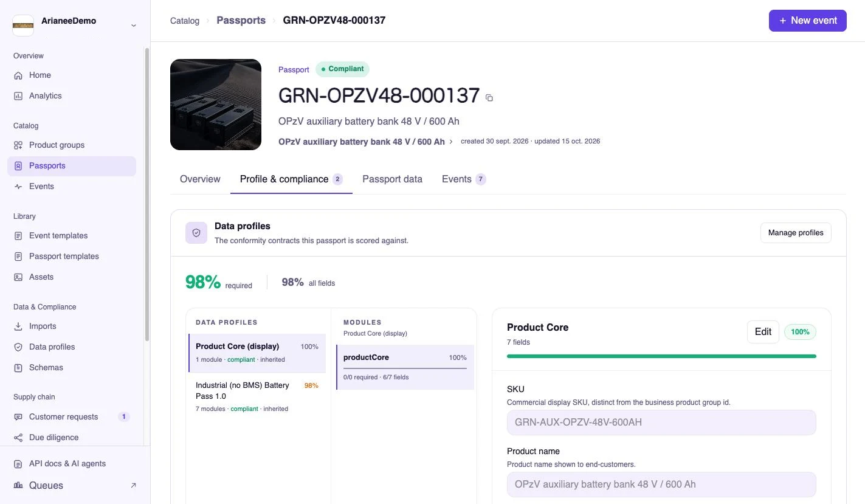
Task: Click the sidebar vertical scrollbar
Action: [146, 195]
